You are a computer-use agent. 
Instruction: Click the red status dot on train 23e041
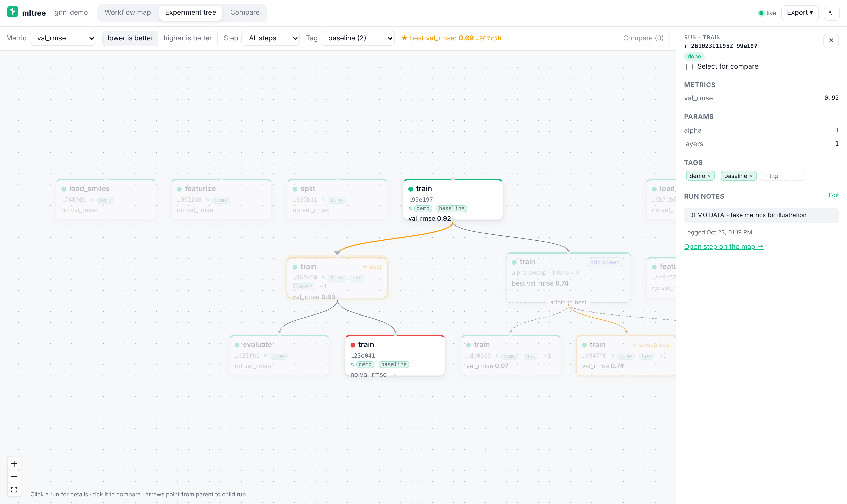pos(353,345)
